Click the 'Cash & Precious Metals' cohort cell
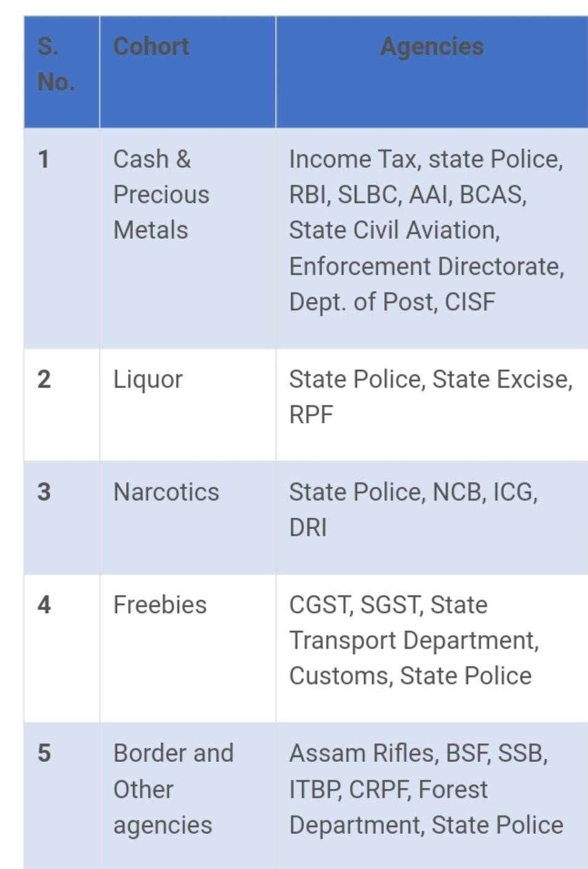 161,194
